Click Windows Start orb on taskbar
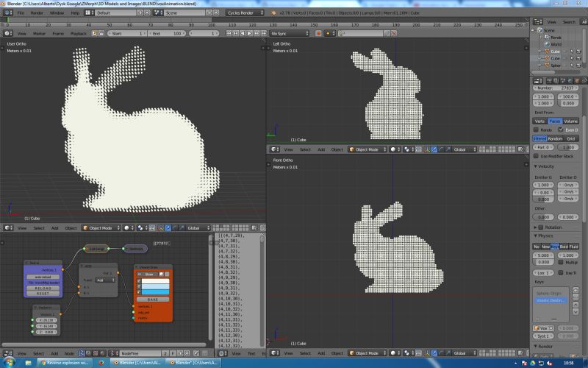 click(x=9, y=363)
